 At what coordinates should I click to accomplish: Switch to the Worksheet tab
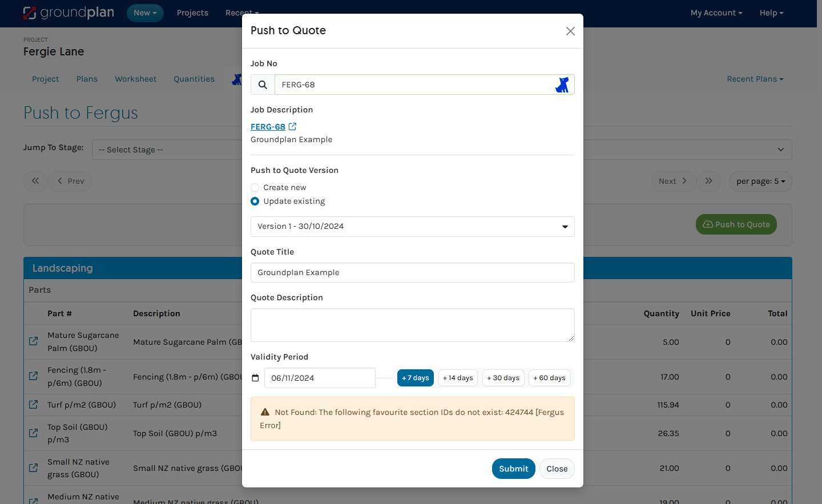pos(136,79)
